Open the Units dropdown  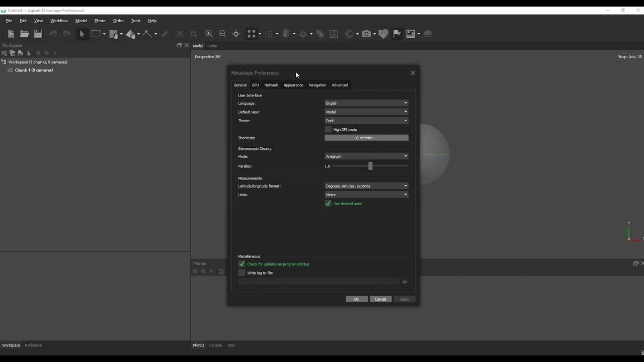tap(366, 195)
